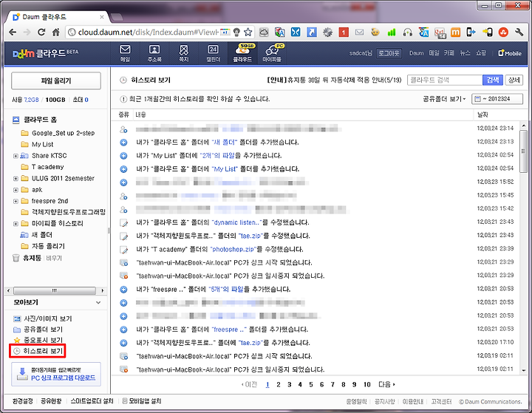Open 공유현황 in footer
Viewport: 532px width, 413px height.
[51, 401]
